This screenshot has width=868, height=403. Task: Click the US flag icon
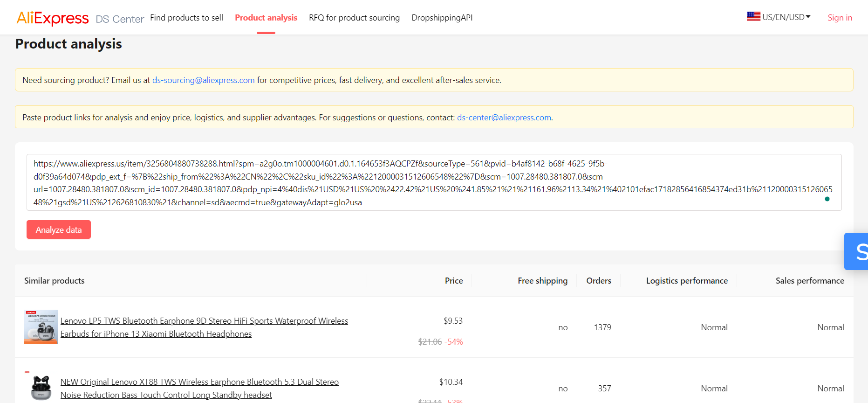tap(753, 16)
